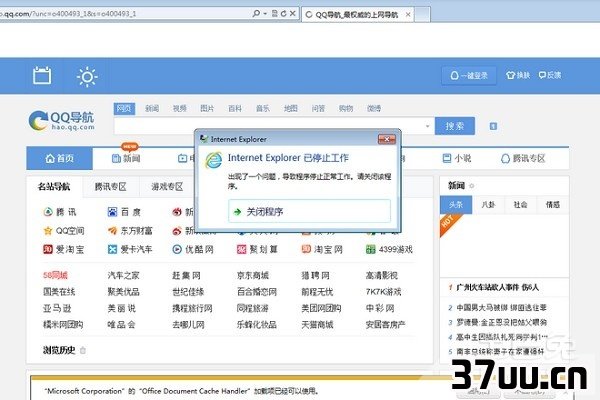Go to 首页 home navigation tab
The height and width of the screenshot is (400, 600).
coord(59,158)
